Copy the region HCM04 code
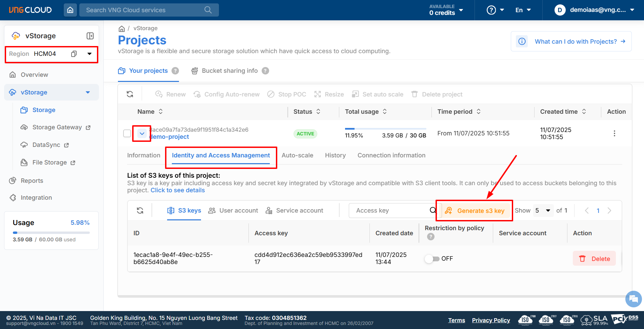 coord(74,54)
